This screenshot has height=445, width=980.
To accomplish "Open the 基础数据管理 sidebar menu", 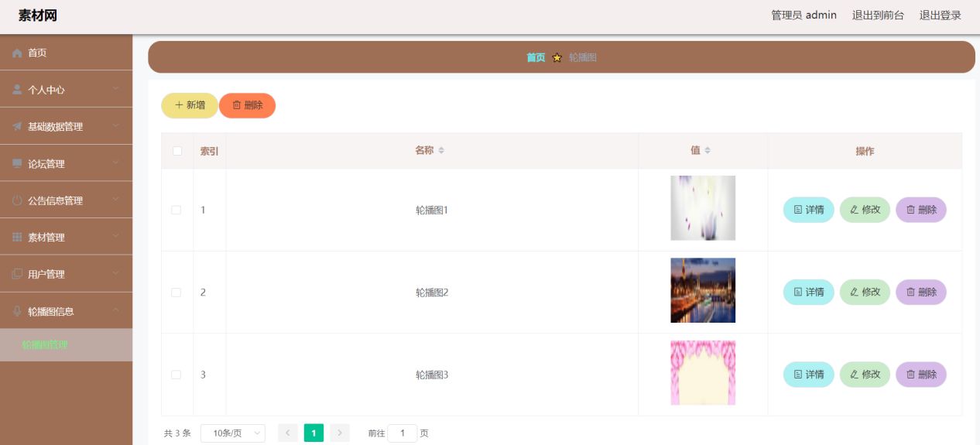I will tap(66, 127).
